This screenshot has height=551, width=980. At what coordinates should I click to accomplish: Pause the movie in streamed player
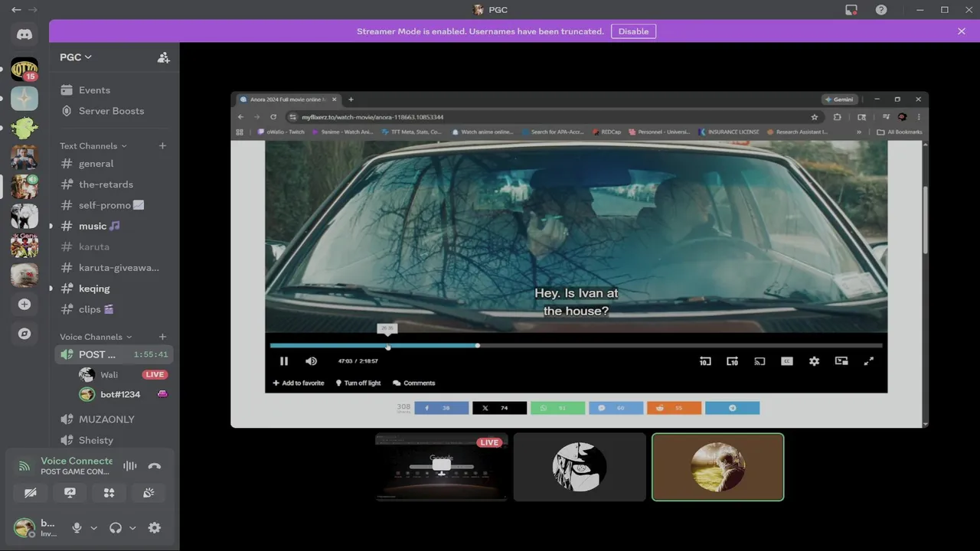point(284,361)
